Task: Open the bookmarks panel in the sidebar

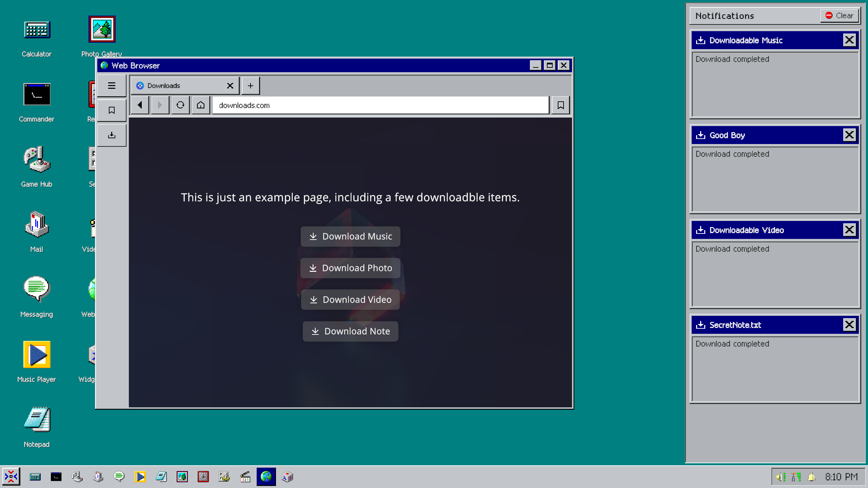Action: (x=112, y=110)
